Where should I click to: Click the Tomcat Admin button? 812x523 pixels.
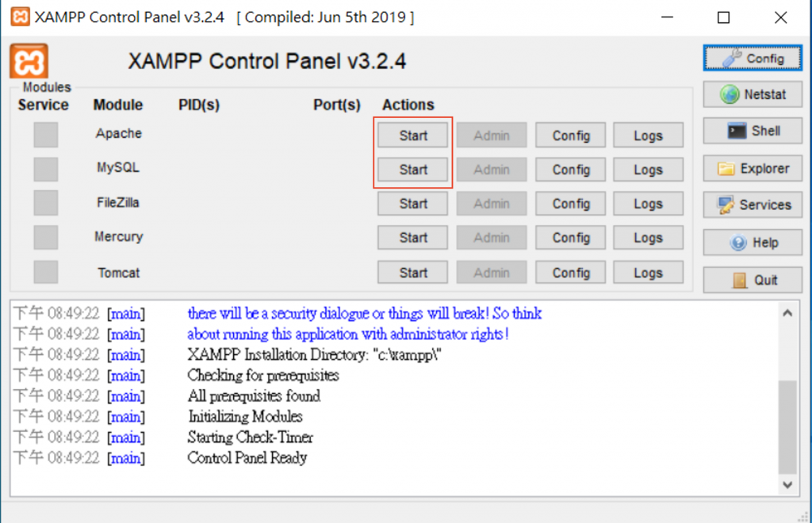pos(492,273)
